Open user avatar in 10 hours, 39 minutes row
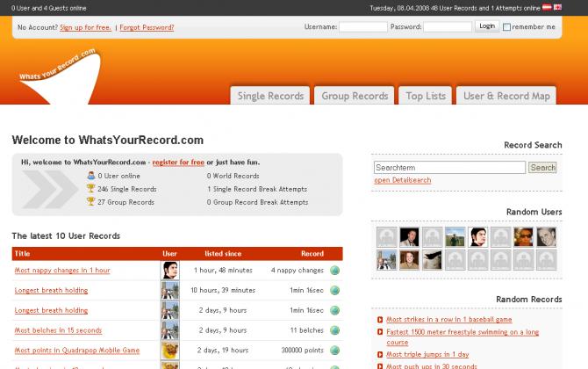588x369 pixels. tap(170, 290)
